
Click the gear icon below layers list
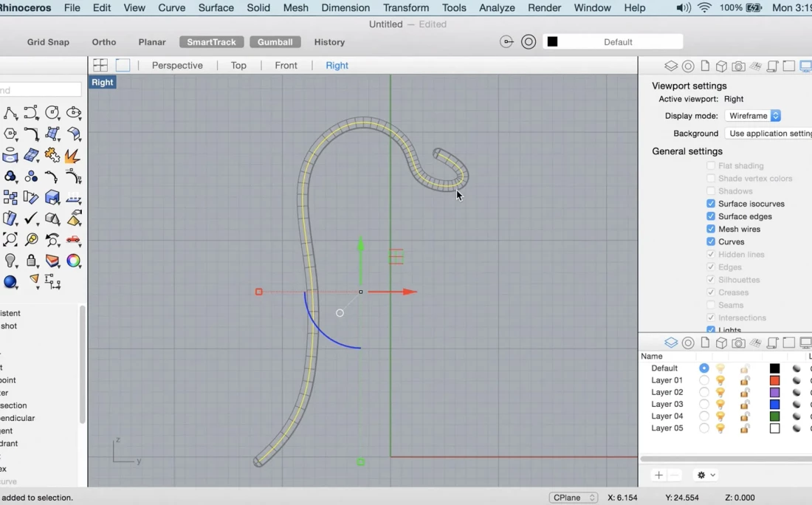pyautogui.click(x=706, y=475)
